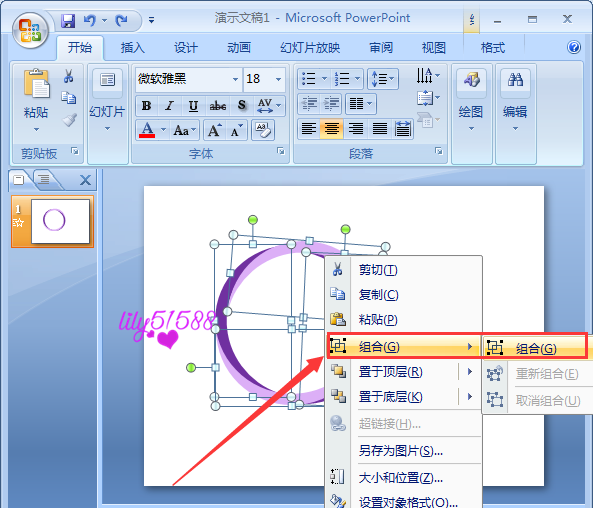Open the align text vertical menu
Viewport: 593px width, 508px height.
[428, 98]
